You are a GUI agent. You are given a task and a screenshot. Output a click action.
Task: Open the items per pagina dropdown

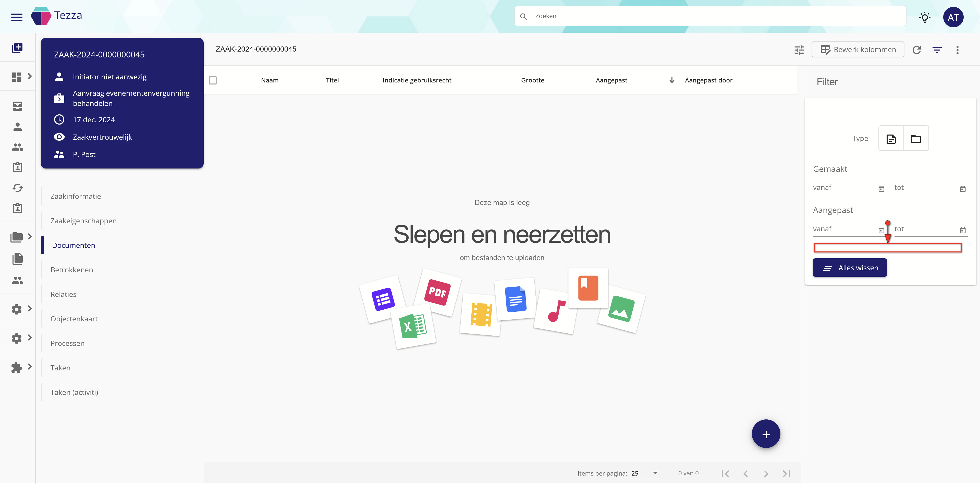[x=645, y=473]
